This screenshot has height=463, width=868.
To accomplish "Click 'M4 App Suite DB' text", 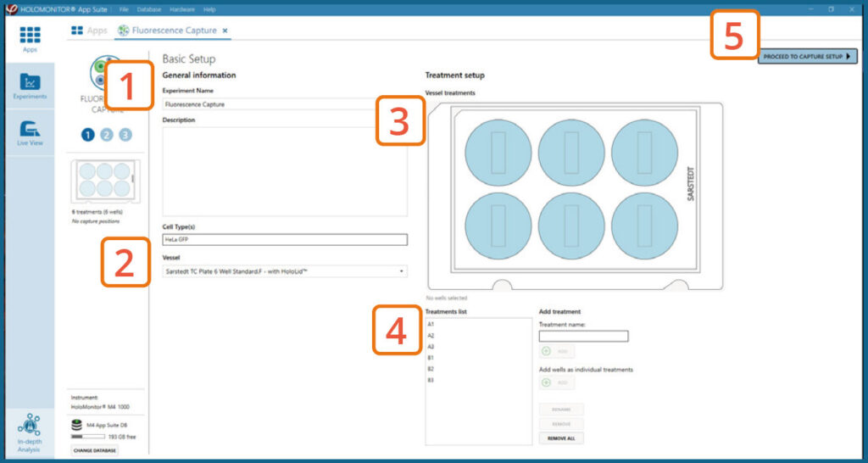I will coord(106,426).
